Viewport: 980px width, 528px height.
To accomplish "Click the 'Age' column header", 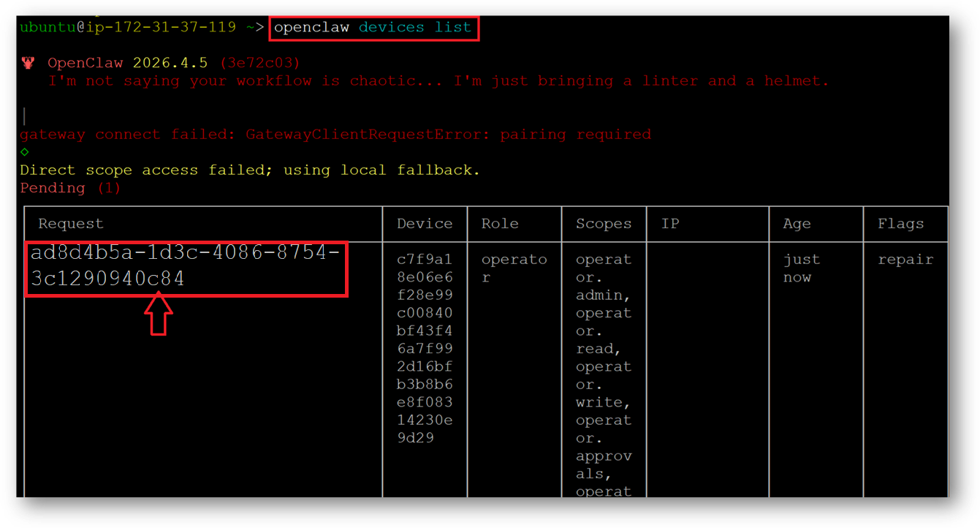I will click(x=797, y=224).
